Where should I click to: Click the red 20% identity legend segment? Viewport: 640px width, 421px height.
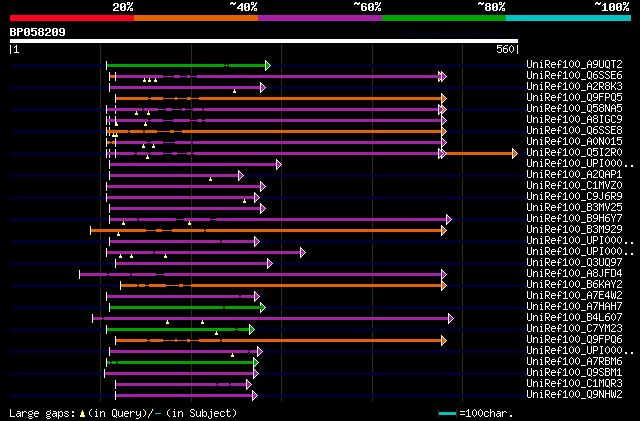72,18
